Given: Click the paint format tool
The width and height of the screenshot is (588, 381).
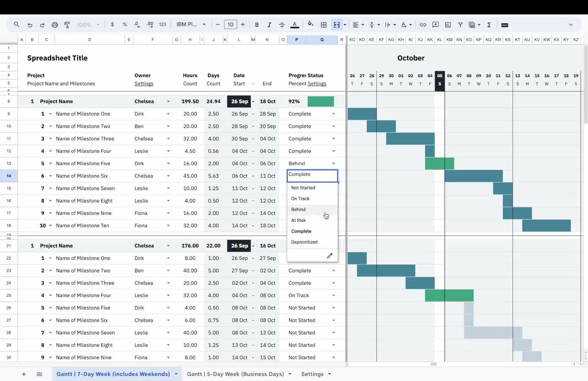Looking at the screenshot, I should 67,24.
